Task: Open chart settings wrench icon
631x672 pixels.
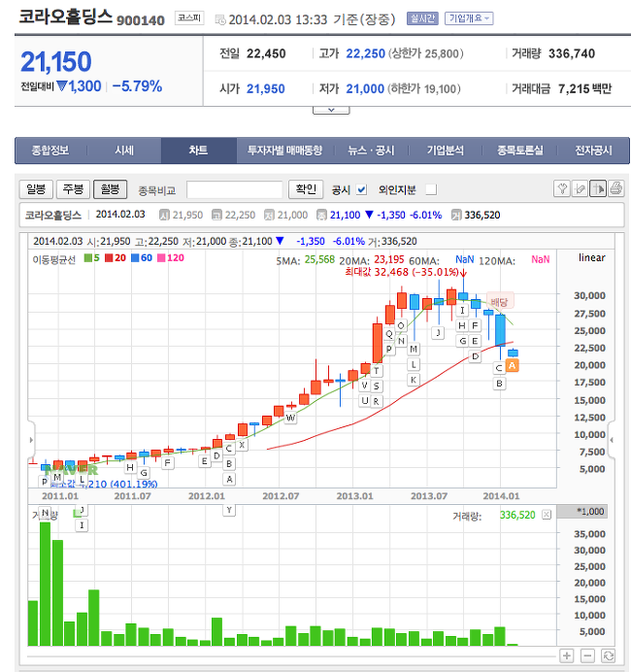Action: pyautogui.click(x=562, y=188)
